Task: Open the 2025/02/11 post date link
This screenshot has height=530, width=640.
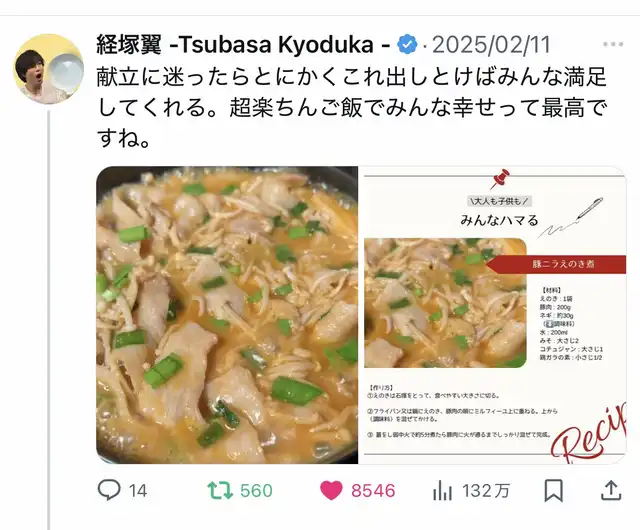Action: click(491, 45)
